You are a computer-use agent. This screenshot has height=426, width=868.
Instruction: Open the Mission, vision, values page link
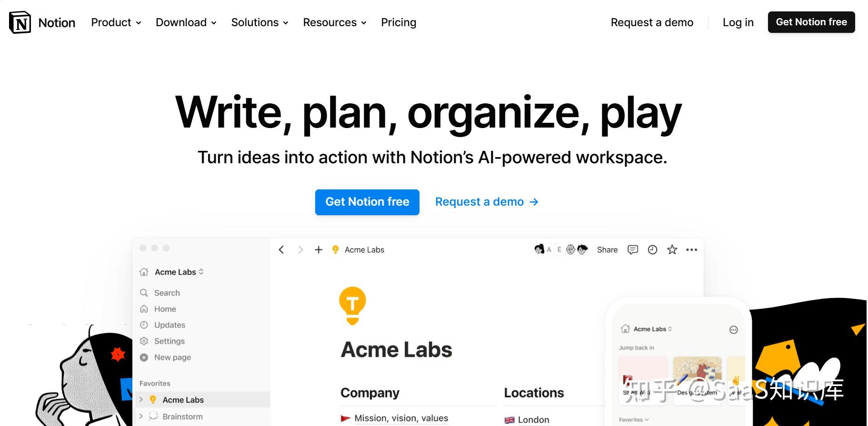pyautogui.click(x=401, y=418)
